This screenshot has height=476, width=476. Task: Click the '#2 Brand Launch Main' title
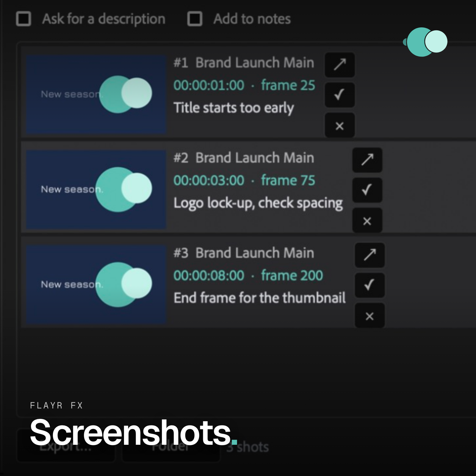click(x=244, y=158)
